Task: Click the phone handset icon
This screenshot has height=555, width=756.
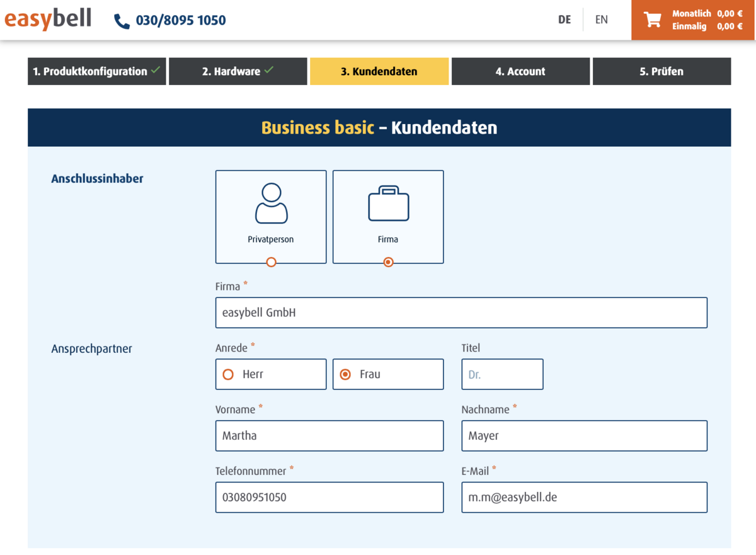Action: (122, 21)
